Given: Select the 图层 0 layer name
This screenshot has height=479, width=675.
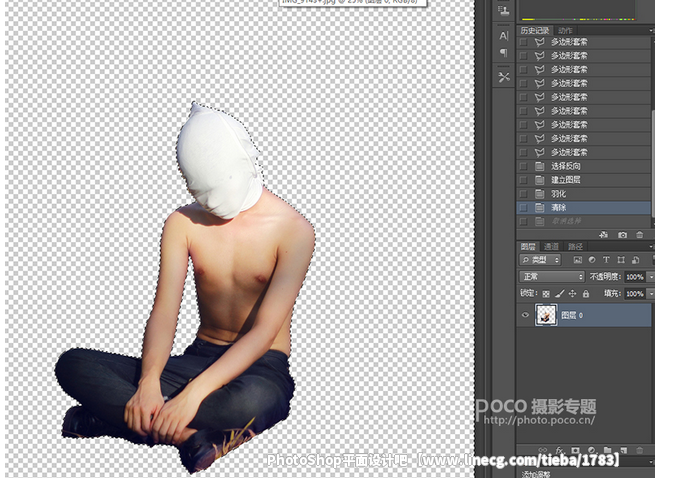Looking at the screenshot, I should click(572, 315).
